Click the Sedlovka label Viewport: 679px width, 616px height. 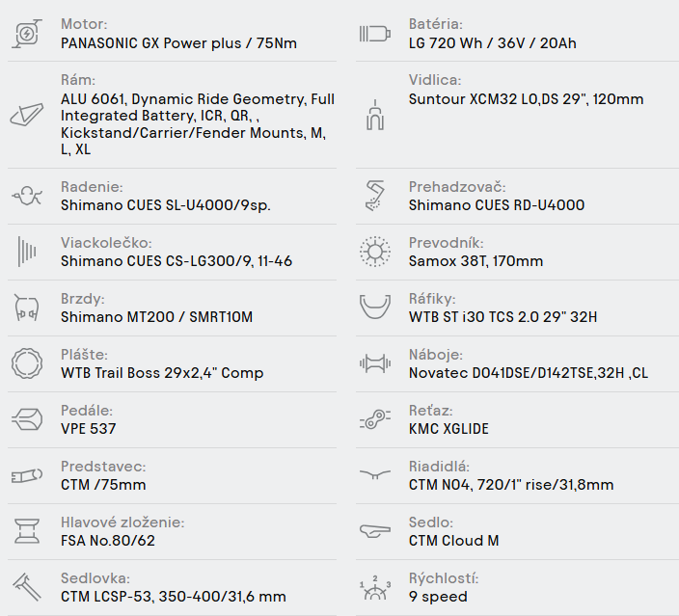click(x=95, y=578)
